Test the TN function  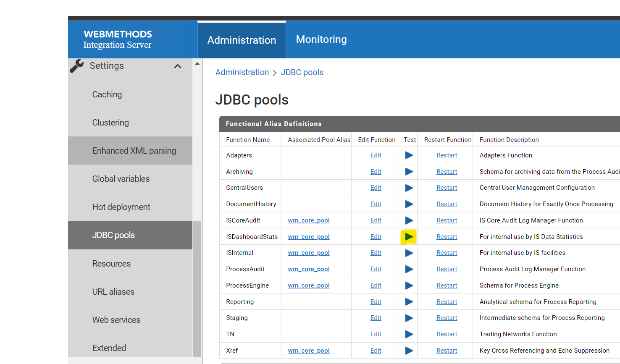click(x=408, y=334)
